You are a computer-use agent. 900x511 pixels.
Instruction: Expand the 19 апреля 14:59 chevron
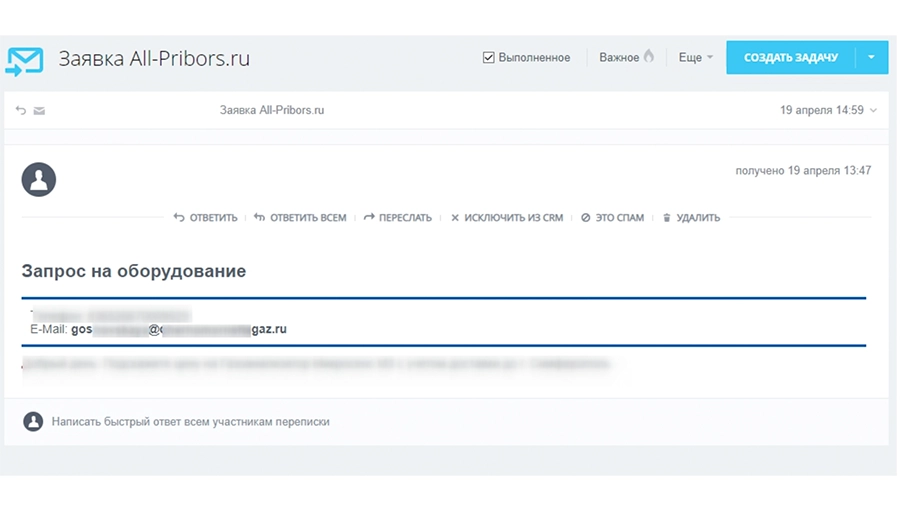click(874, 111)
